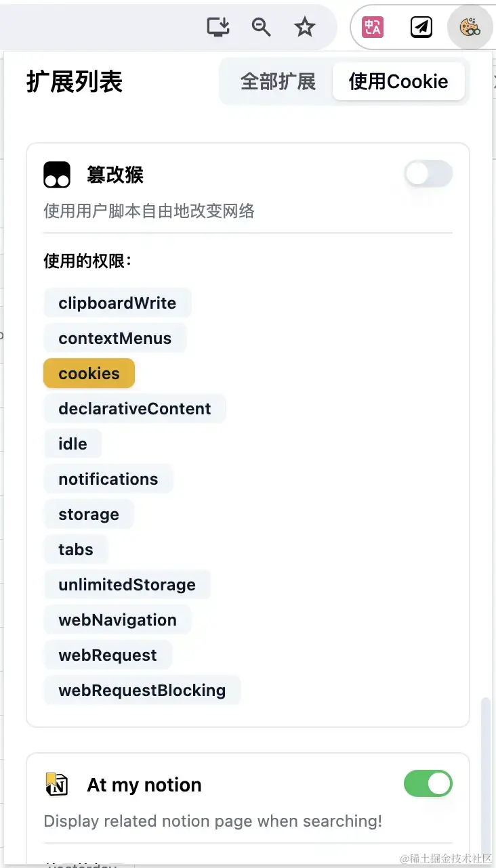The width and height of the screenshot is (496, 868).
Task: Click the paper plane extension icon
Action: [x=421, y=27]
